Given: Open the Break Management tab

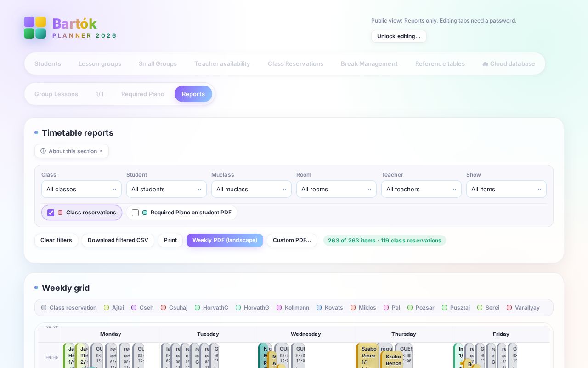Looking at the screenshot, I should [x=369, y=63].
